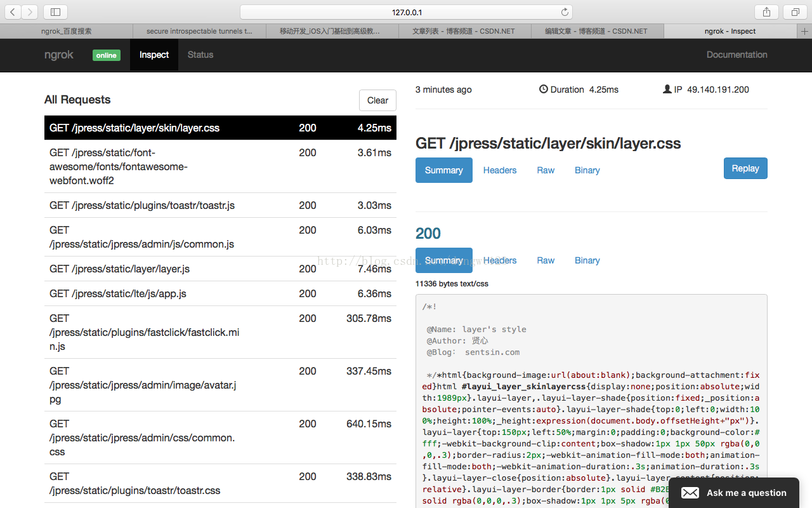
Task: Click the large blue 200 response heading
Action: point(428,233)
